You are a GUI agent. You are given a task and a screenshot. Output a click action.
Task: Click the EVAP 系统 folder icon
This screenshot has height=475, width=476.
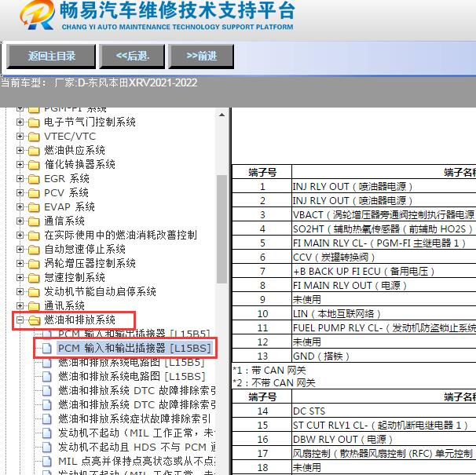34,207
